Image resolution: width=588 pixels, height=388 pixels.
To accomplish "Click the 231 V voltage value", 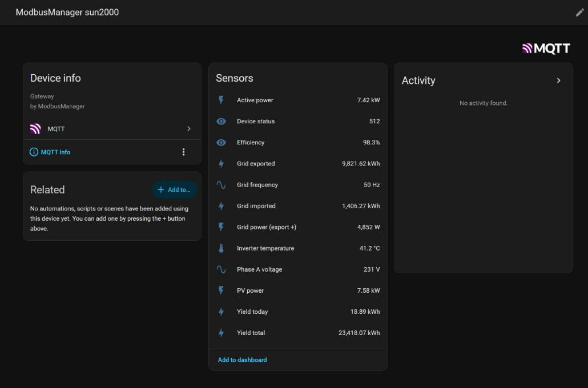I will pos(372,269).
